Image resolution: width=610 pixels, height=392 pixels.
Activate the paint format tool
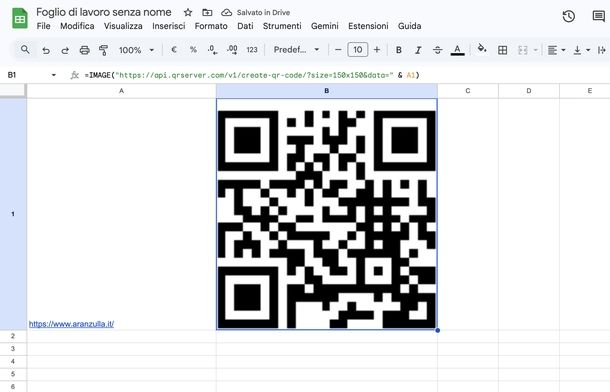103,50
